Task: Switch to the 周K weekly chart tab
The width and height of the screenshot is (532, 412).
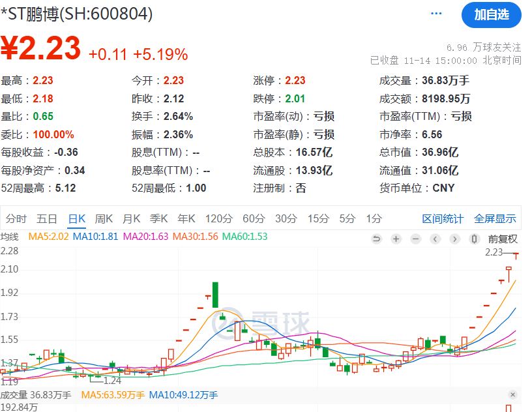Action: pyautogui.click(x=104, y=220)
